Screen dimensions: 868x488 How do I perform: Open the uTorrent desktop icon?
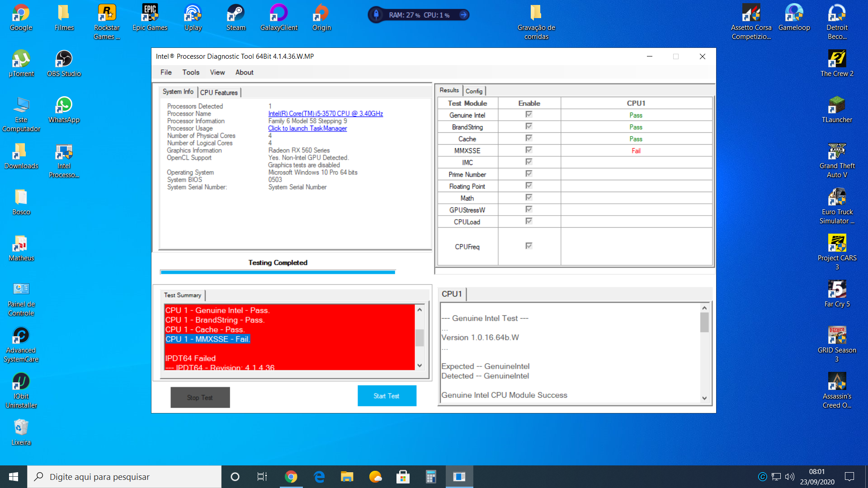(x=21, y=64)
